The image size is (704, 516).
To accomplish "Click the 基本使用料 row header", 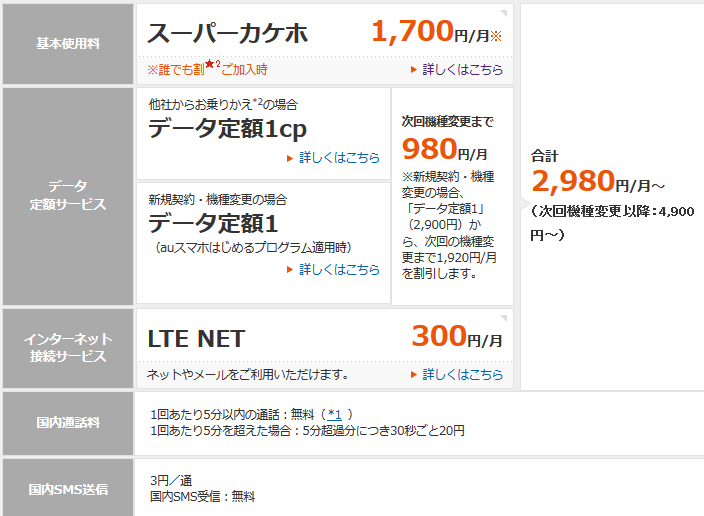I will (x=68, y=44).
